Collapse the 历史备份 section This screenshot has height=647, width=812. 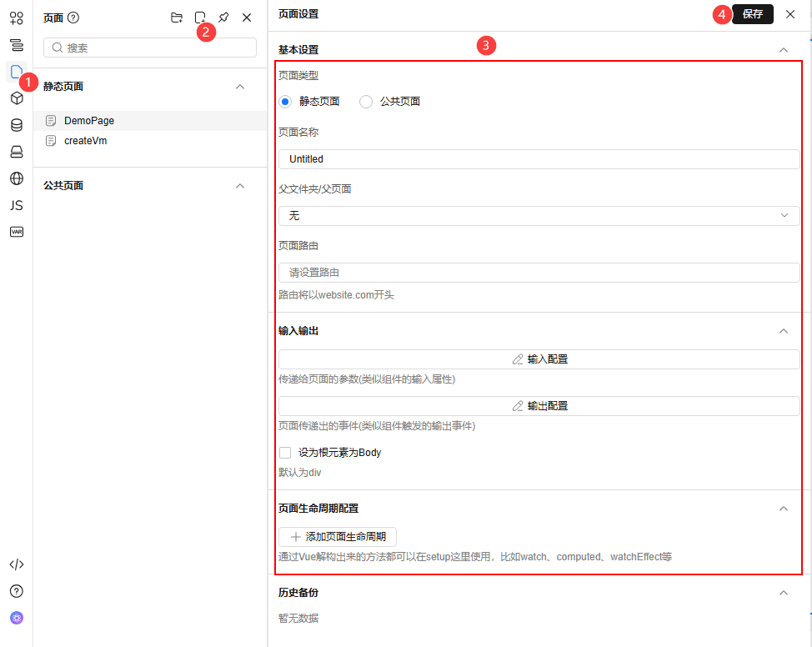(x=783, y=592)
